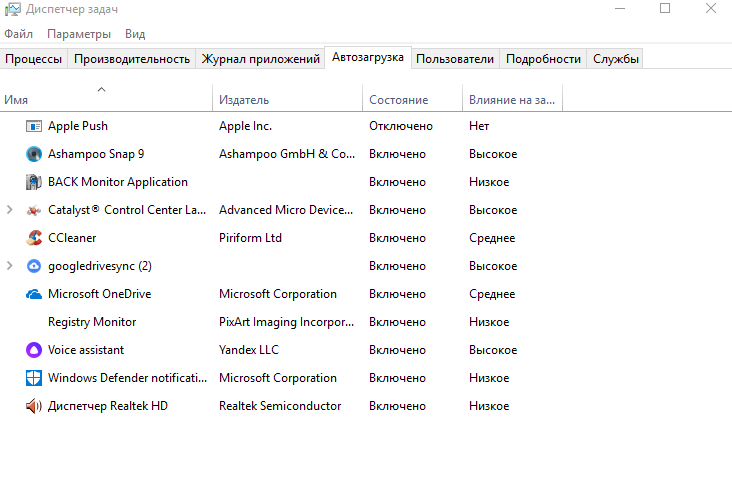Click the Voice assistant Yandex icon
Image resolution: width=732 pixels, height=481 pixels.
pyautogui.click(x=34, y=350)
